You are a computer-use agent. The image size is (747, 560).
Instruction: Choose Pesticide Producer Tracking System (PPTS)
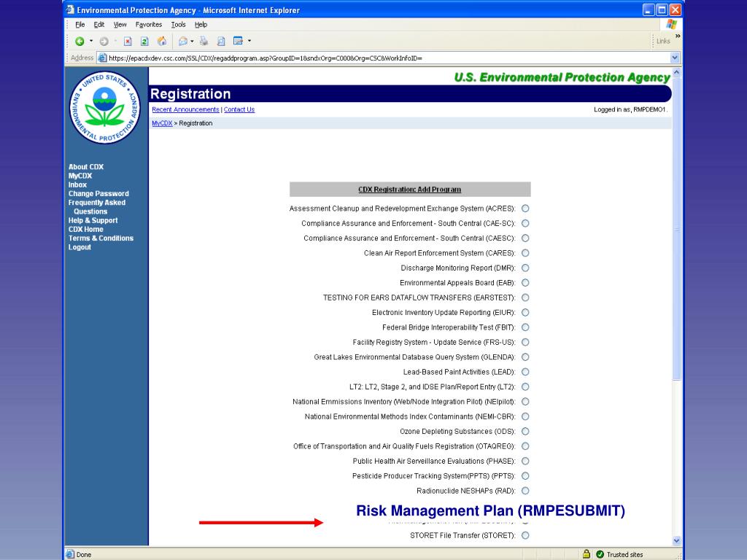point(525,476)
